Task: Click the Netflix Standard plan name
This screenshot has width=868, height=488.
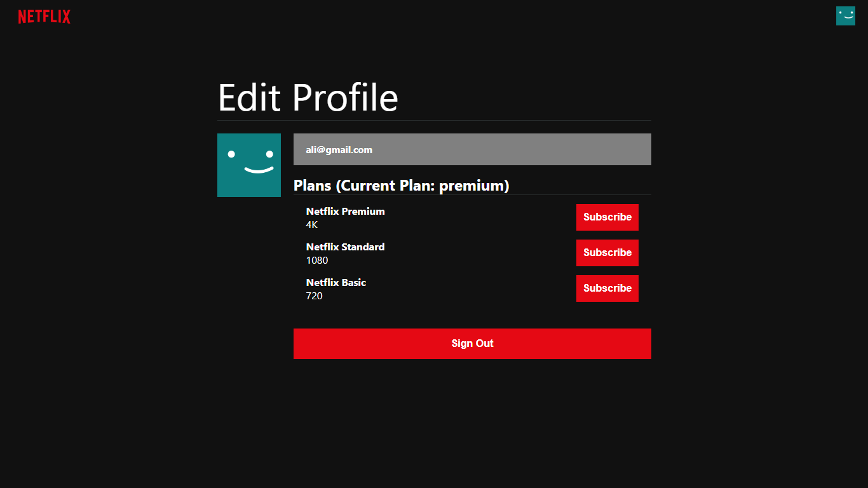Action: [x=345, y=247]
